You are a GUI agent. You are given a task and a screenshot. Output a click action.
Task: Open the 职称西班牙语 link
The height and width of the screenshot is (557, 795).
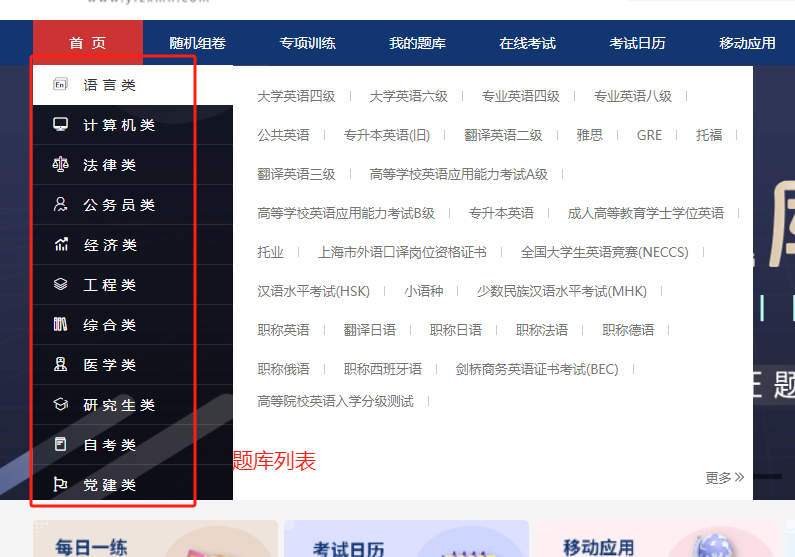pyautogui.click(x=383, y=369)
